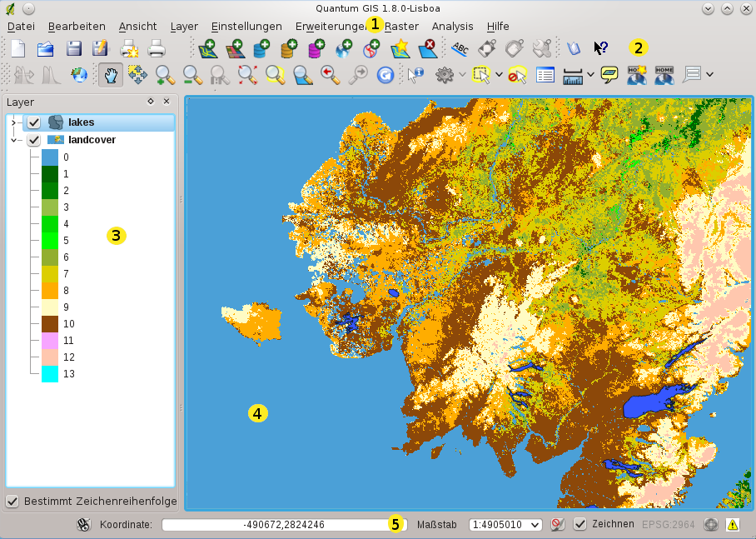Open the Layer menu

click(184, 27)
